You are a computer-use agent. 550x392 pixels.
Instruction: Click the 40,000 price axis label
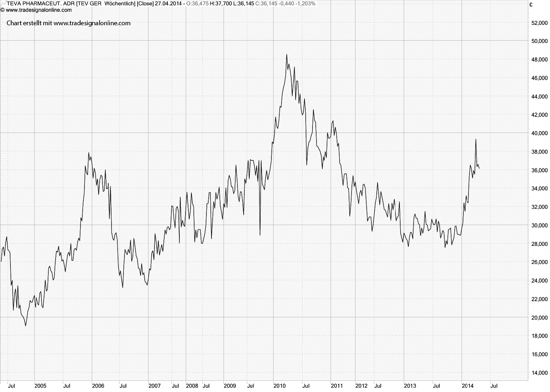[x=540, y=133]
